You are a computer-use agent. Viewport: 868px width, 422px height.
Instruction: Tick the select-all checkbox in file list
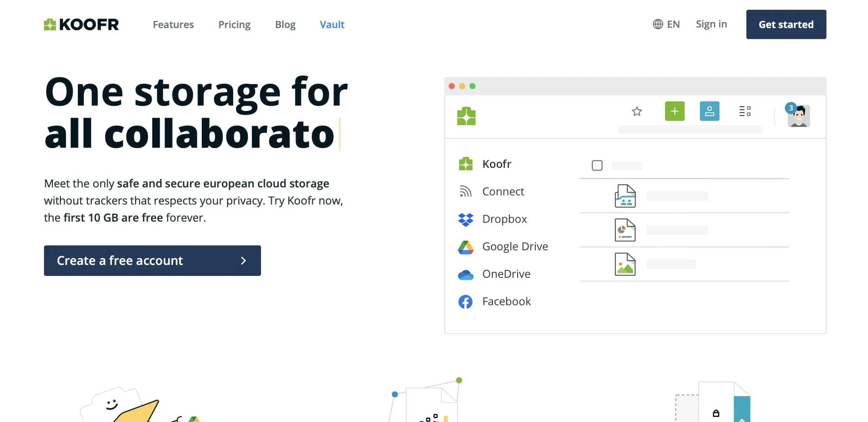point(597,166)
